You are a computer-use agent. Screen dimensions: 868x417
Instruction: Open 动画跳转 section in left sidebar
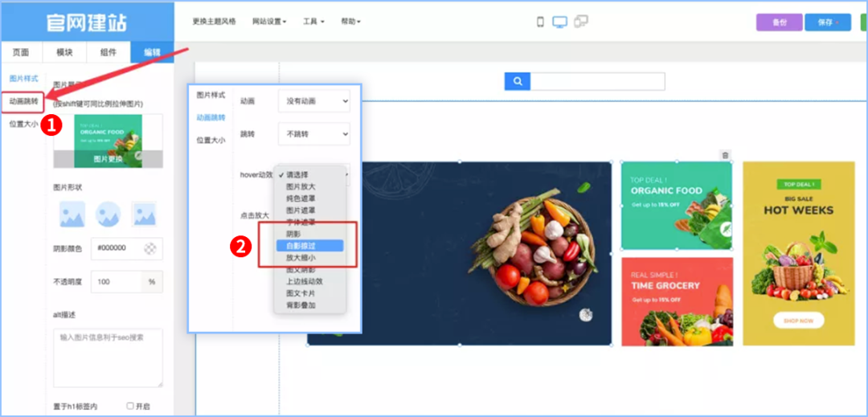click(x=23, y=101)
